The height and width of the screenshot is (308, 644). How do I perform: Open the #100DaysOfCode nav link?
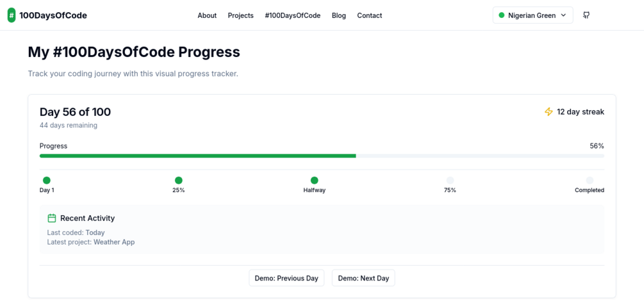point(292,15)
